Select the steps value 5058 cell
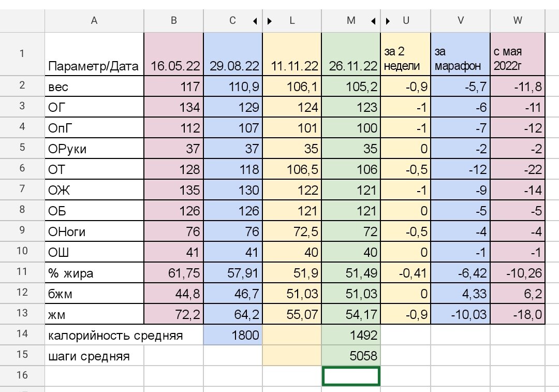The height and width of the screenshot is (392, 559). (351, 356)
